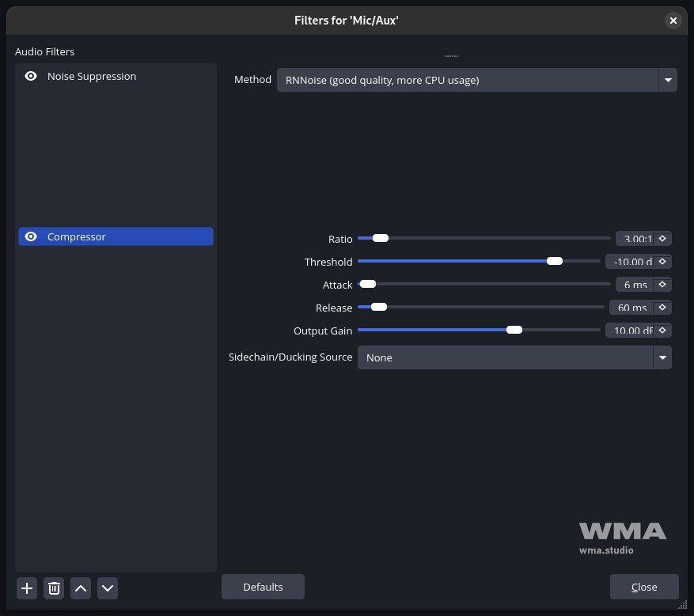
Task: Click the Threshold slider handle
Action: [x=555, y=262]
